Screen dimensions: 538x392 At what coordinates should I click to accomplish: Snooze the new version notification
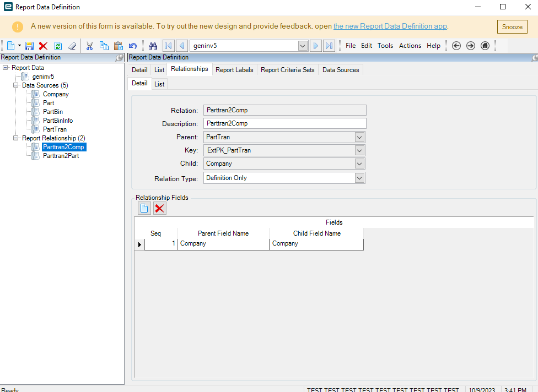(512, 27)
